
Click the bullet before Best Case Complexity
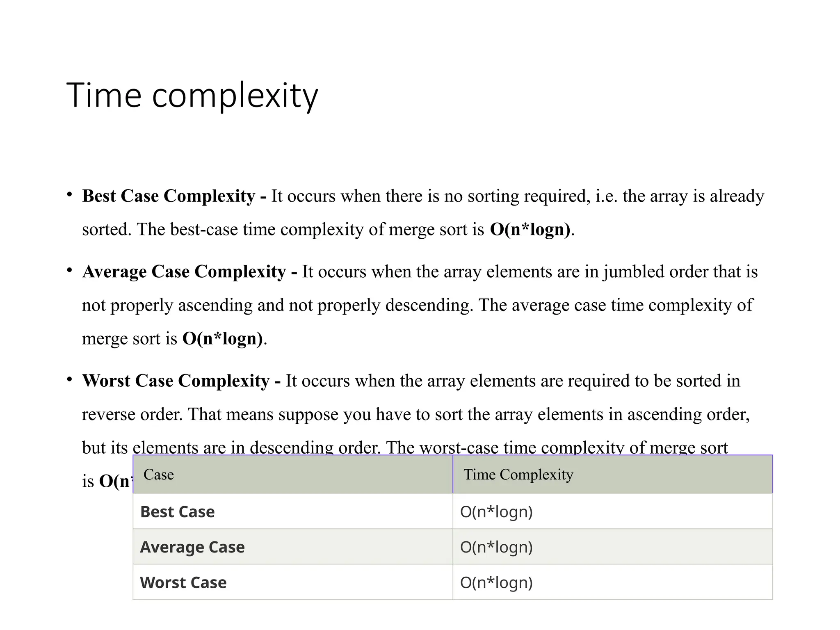(70, 194)
